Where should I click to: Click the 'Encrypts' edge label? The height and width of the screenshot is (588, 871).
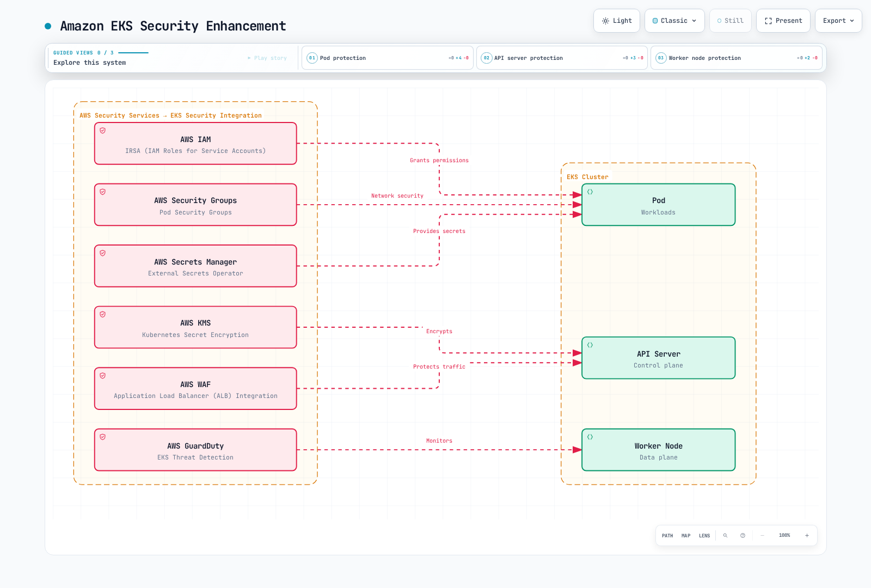point(439,332)
